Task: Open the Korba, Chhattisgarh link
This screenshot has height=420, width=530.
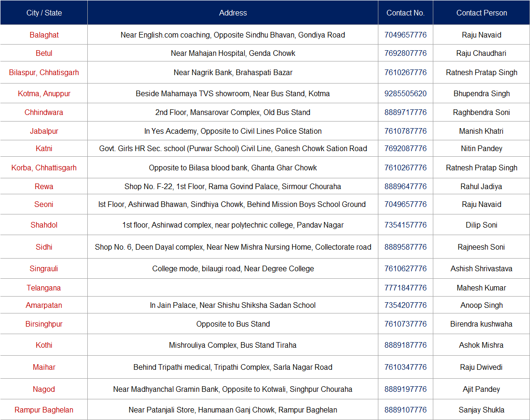Action: (x=44, y=168)
